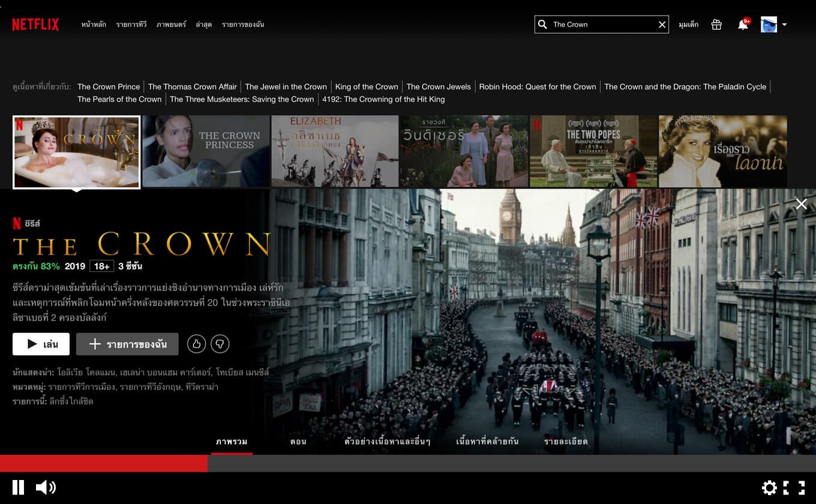Click inside The Crown search field
This screenshot has height=504, width=816.
tap(602, 25)
